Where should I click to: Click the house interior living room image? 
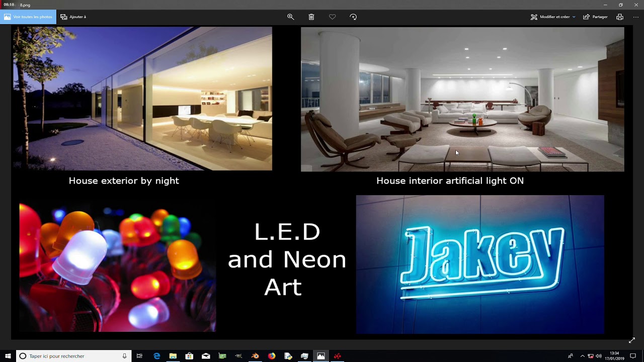click(462, 99)
